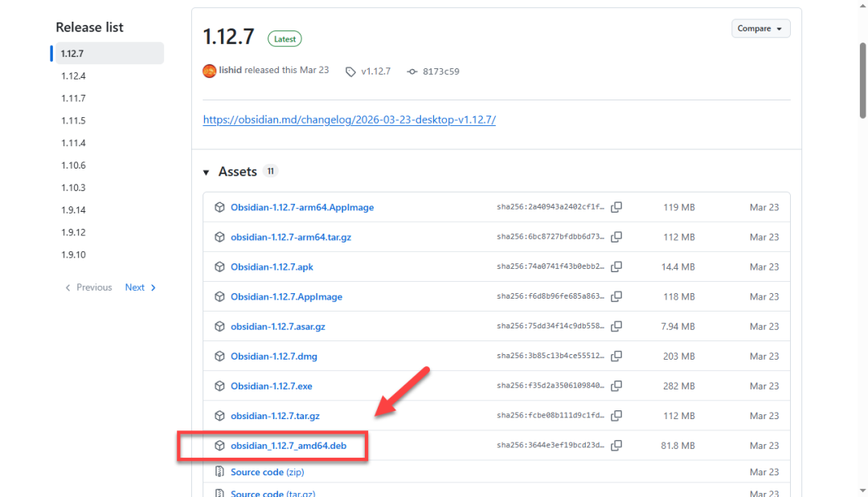Viewport: 868px width, 497px height.
Task: Click package icon beside obsidian-1.12.7-arm64.tar.gz
Action: tap(219, 237)
